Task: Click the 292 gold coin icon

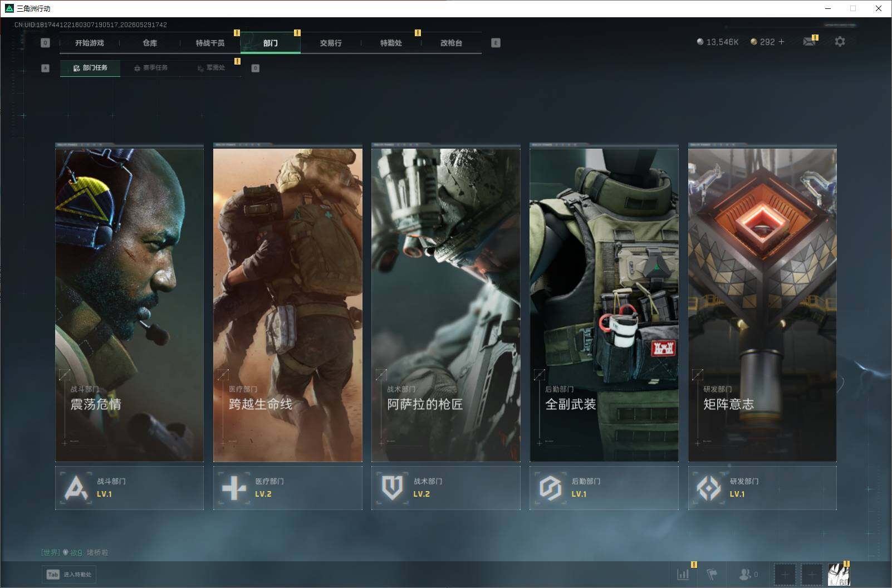Action: (754, 42)
